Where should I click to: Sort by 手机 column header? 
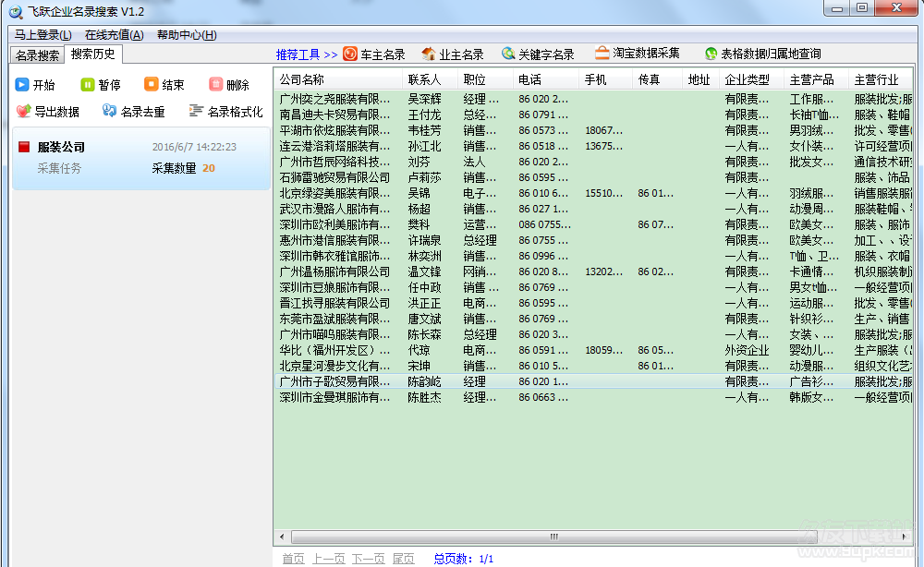tap(605, 79)
